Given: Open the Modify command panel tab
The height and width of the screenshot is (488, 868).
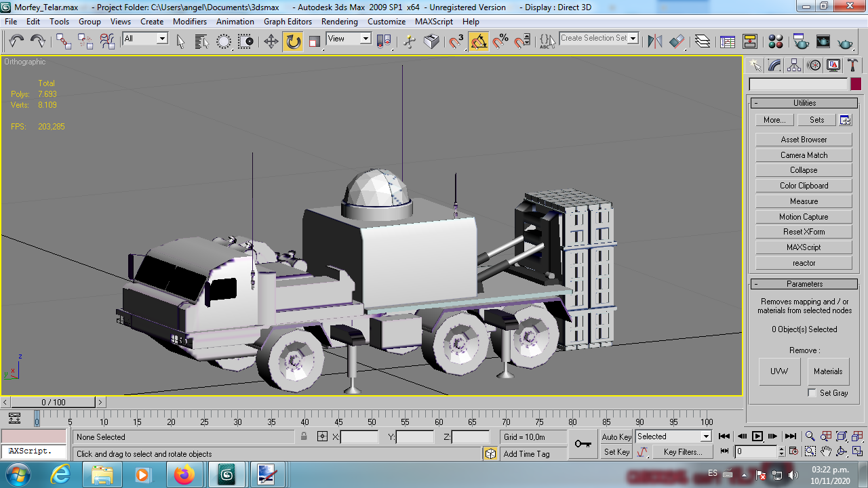Looking at the screenshot, I should tap(774, 65).
